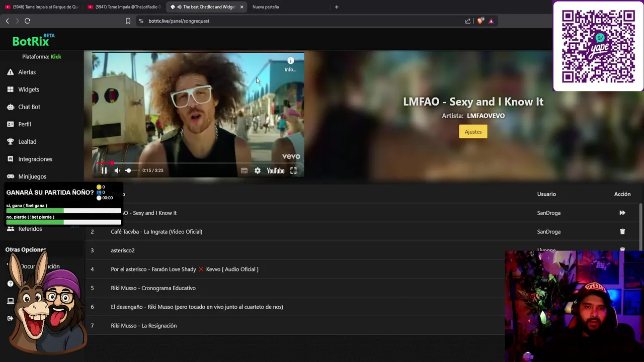Click the LMFAOVEVO artist name

[486, 116]
